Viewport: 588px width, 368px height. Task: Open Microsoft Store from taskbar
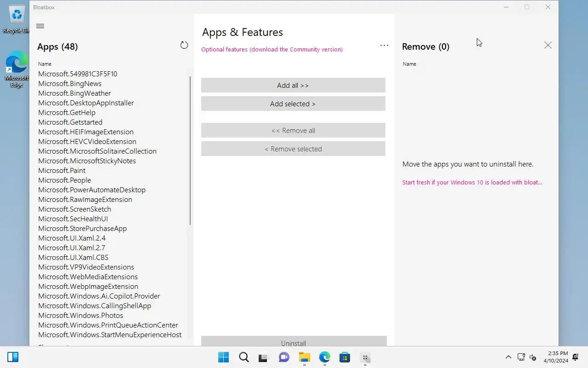(345, 357)
